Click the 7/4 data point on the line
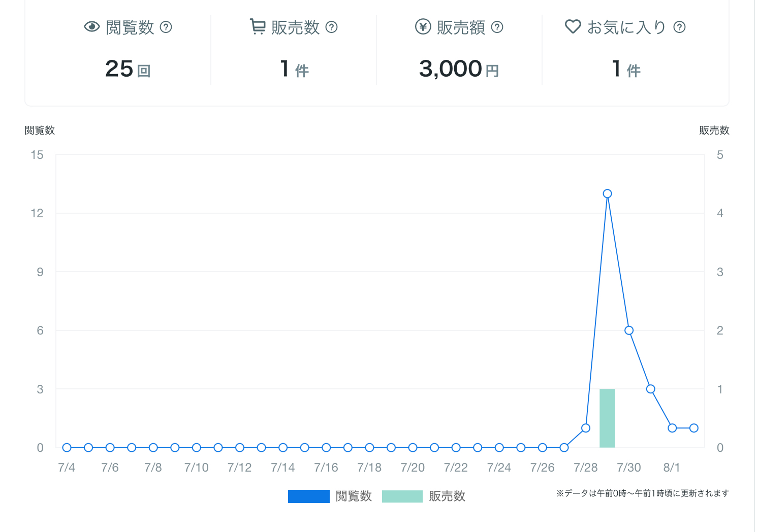Screen dimensions: 758x532 pyautogui.click(x=67, y=447)
